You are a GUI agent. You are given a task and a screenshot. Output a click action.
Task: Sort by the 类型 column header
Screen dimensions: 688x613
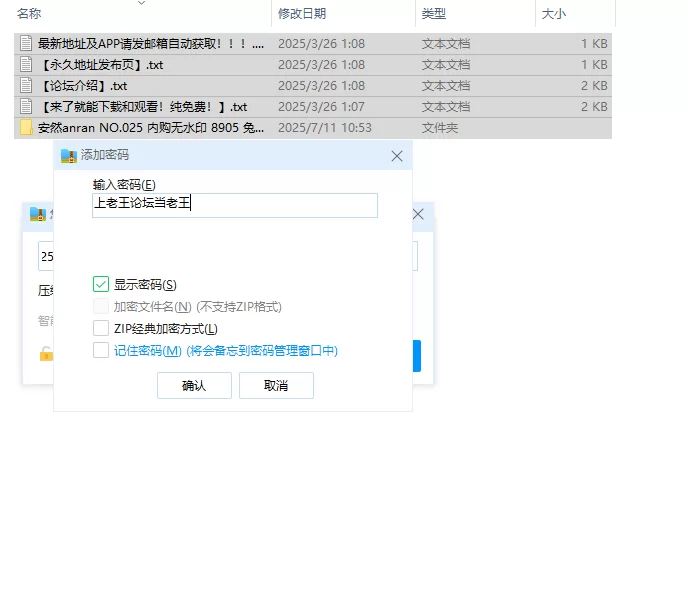[x=434, y=14]
